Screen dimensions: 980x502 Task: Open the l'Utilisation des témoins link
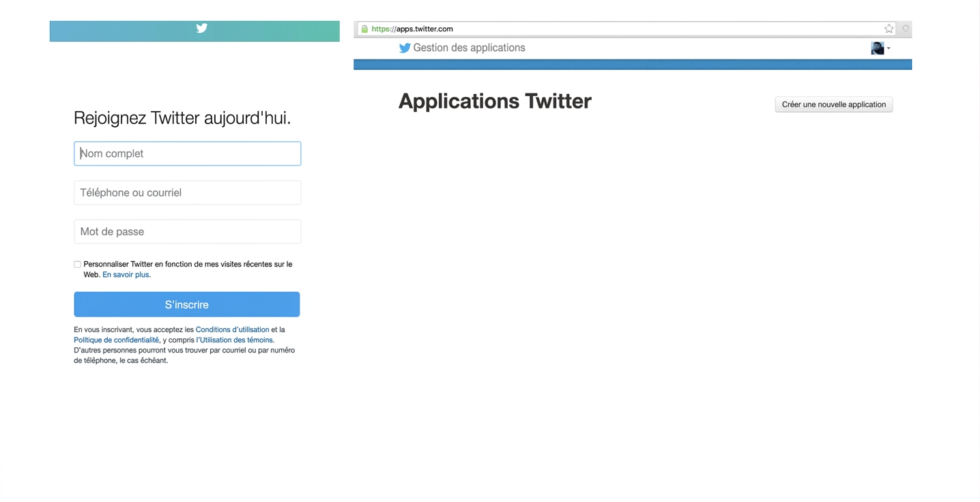point(235,340)
